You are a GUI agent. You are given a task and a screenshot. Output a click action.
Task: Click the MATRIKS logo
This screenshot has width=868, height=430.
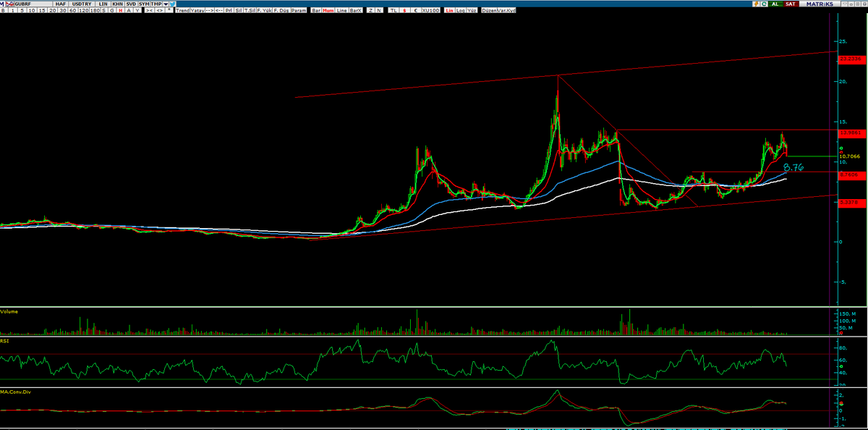tap(820, 4)
